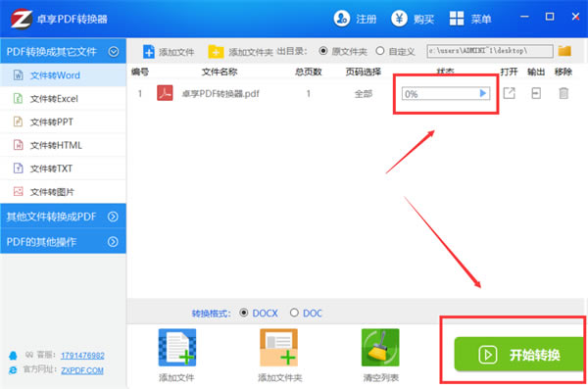Collapse the PDF转换成其它文件 section
Image resolution: width=588 pixels, height=389 pixels.
[x=114, y=51]
